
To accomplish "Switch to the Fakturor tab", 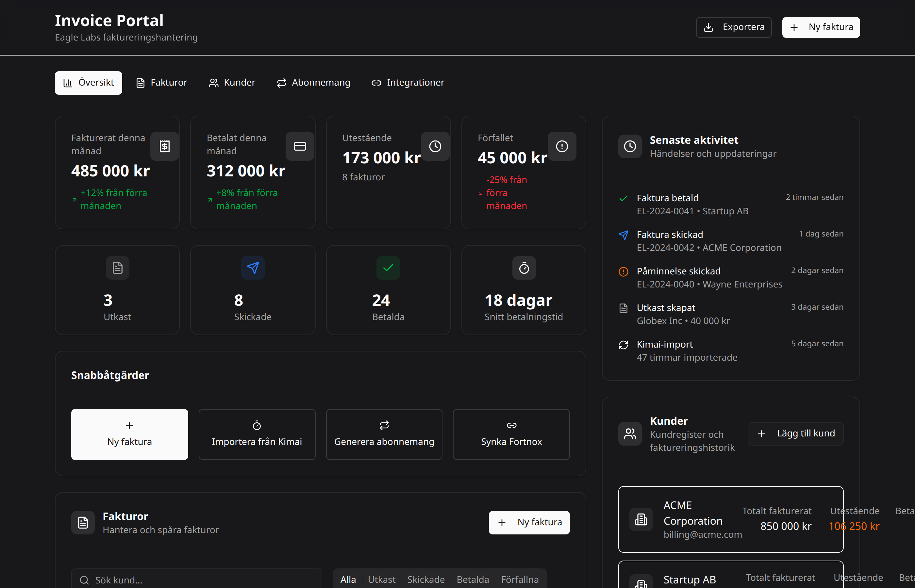I will [161, 82].
